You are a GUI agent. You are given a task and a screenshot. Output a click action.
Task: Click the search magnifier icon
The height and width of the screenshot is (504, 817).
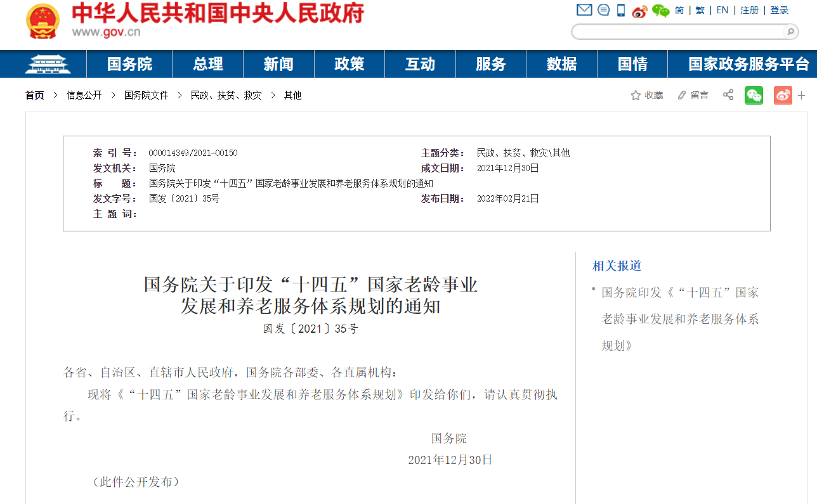790,30
